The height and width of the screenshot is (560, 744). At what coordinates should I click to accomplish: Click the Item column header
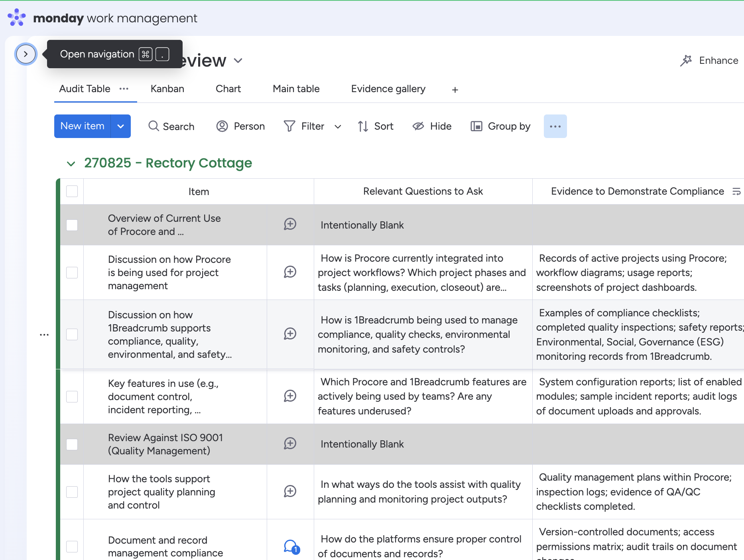coord(199,191)
